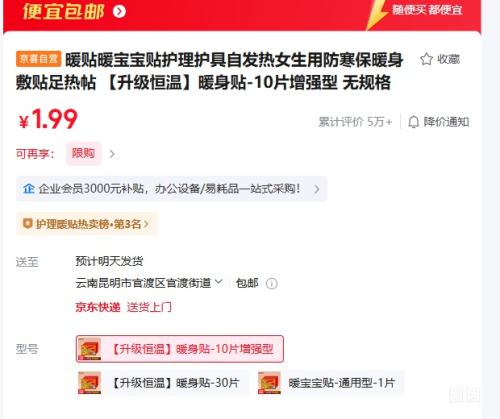Image resolution: width=500 pixels, height=419 pixels.
Task: Click the price-drop notification bell icon
Action: (413, 122)
